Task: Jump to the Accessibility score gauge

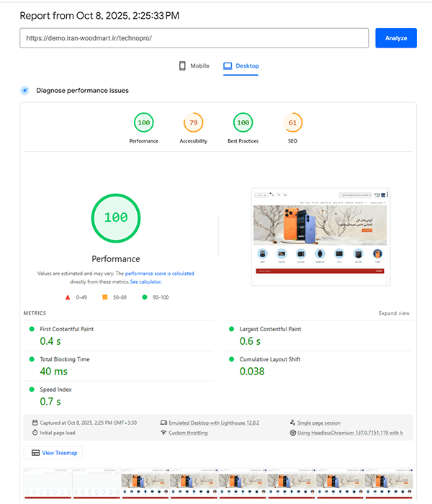Action: point(193,123)
